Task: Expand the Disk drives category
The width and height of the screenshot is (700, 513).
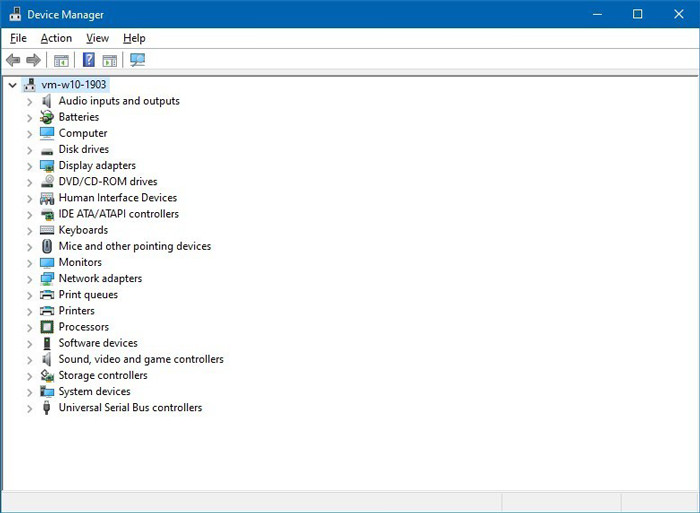Action: (29, 150)
